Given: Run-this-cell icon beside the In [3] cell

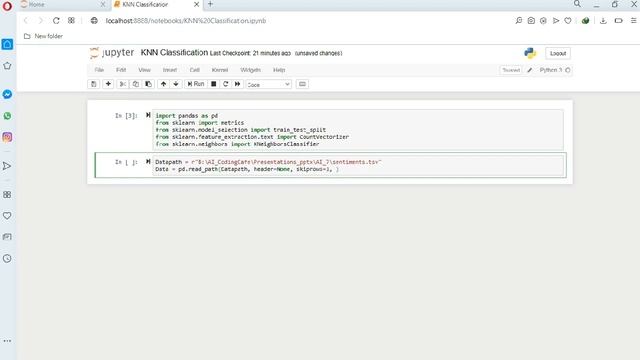Looking at the screenshot, I should click(148, 116).
